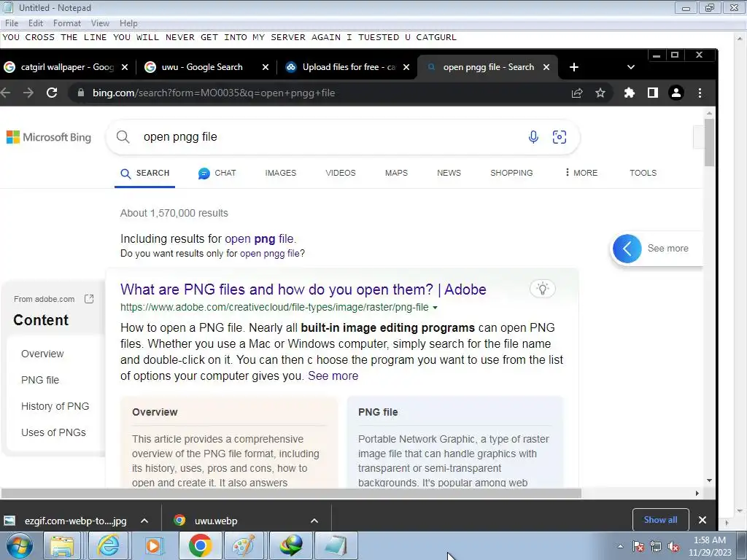Screen dimensions: 747x560
Task: Open History of PNG content link
Action: 55,406
